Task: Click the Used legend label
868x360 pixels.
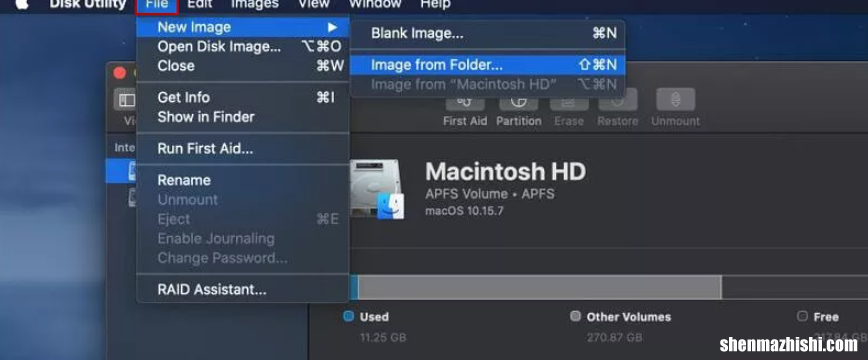Action: 374,317
